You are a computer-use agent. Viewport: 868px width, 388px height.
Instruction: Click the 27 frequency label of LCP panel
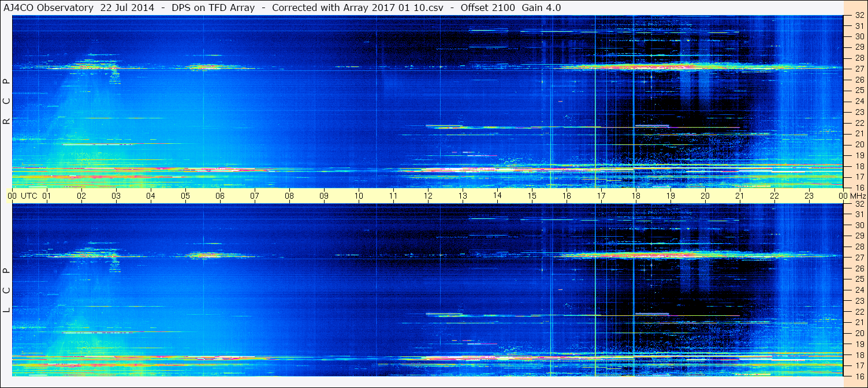click(x=859, y=258)
